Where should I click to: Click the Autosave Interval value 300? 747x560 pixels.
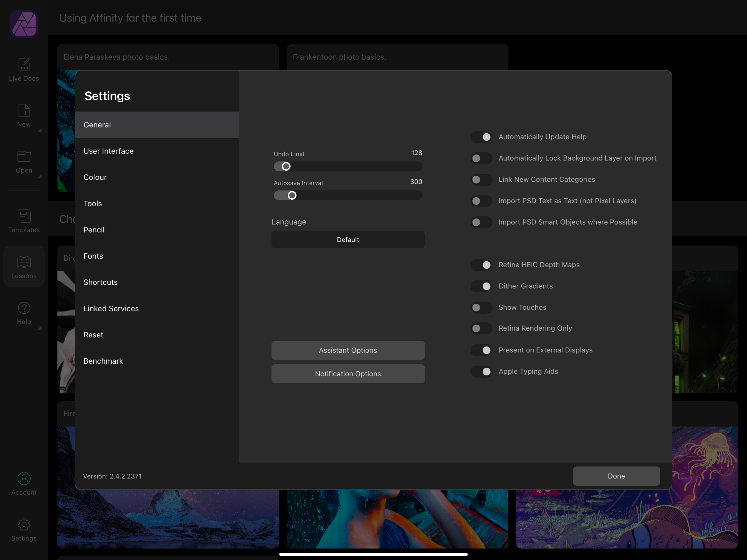416,182
